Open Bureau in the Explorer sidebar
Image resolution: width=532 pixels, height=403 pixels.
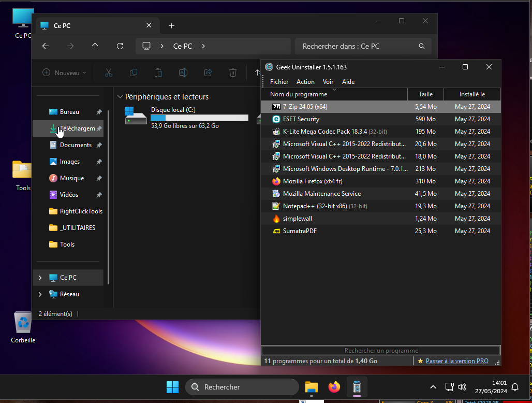pos(68,112)
